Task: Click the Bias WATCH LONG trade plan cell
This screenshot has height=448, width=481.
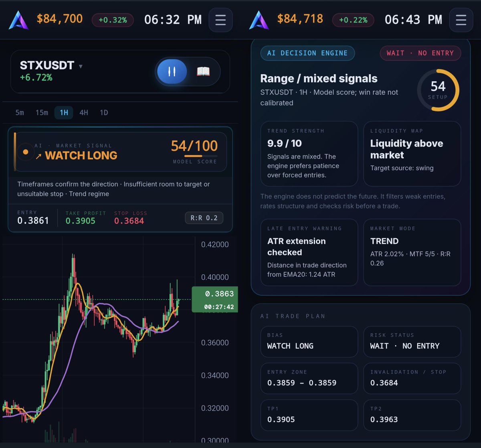Action: coord(309,342)
